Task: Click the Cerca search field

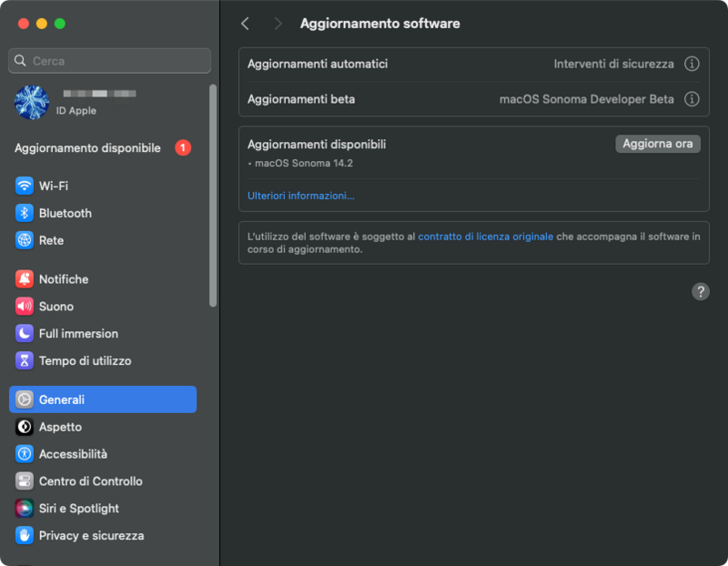Action: tap(109, 61)
